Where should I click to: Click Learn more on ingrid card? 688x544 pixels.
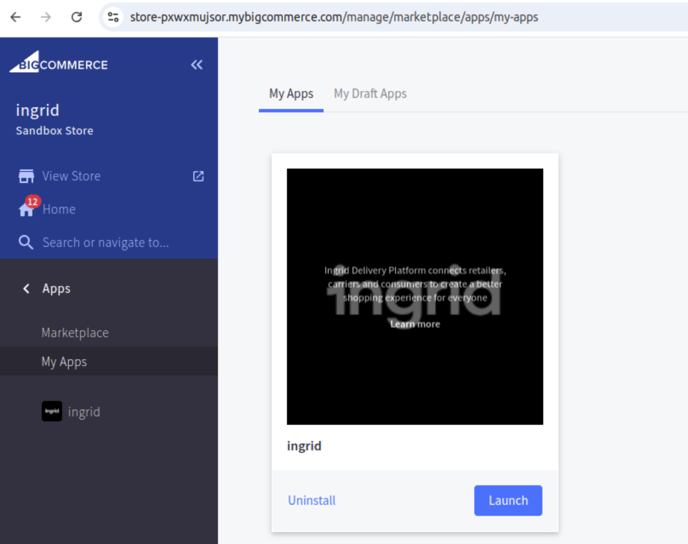[415, 324]
